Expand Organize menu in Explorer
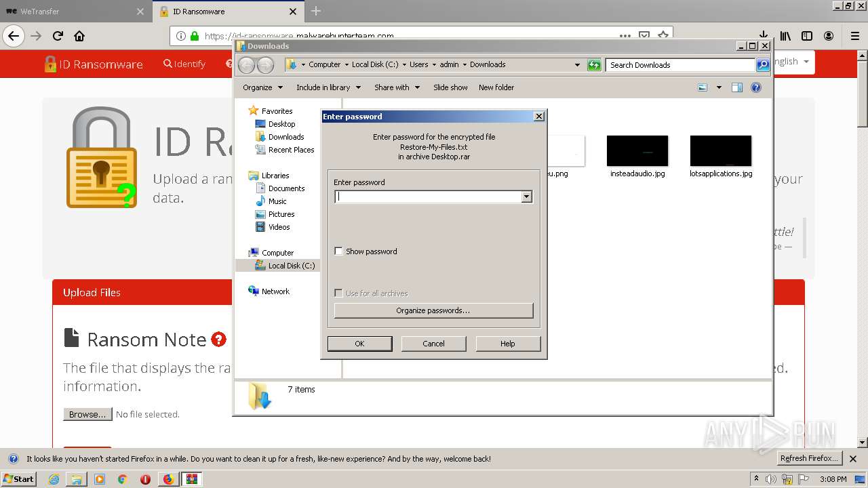 (262, 87)
